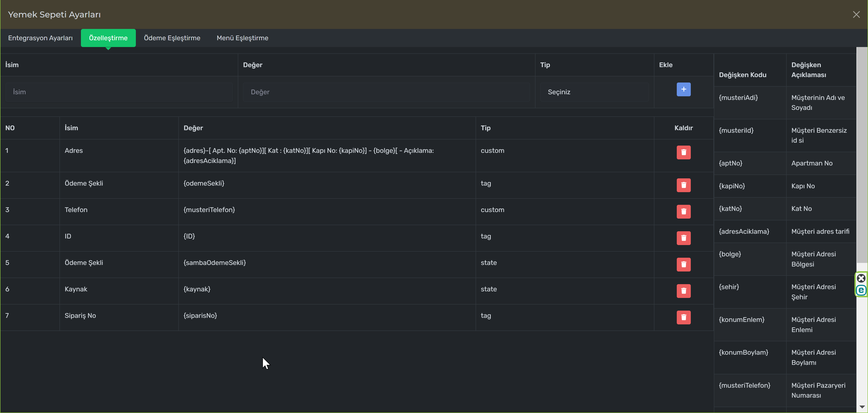Open the Ödeme Eşleştirme tab
This screenshot has height=413, width=868.
pyautogui.click(x=172, y=38)
